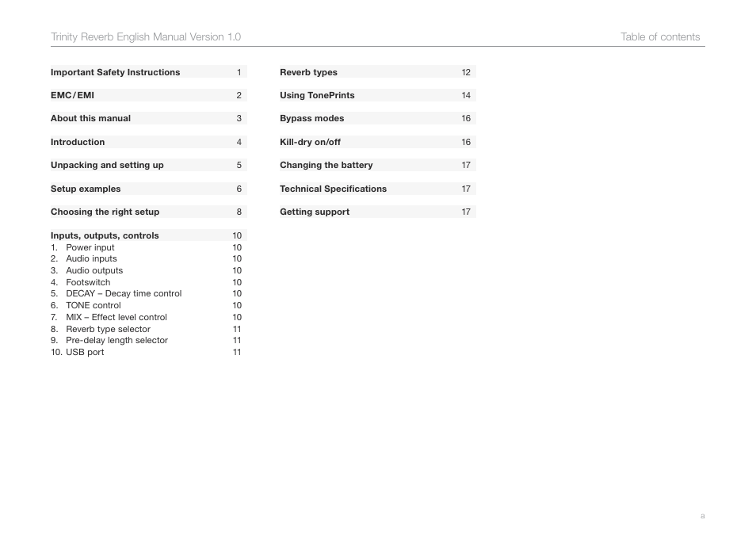Click the Trinity Reverb English Manual header text
The image size is (756, 535).
coord(146,36)
